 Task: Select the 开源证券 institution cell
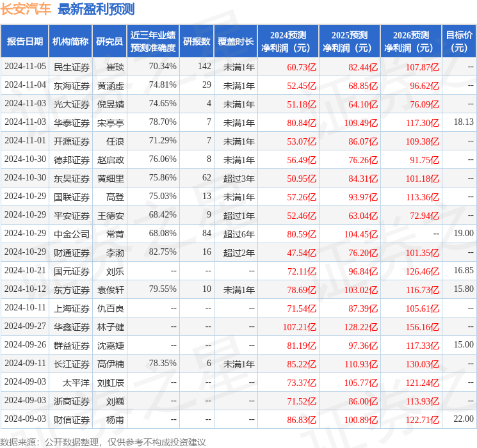tap(72, 141)
